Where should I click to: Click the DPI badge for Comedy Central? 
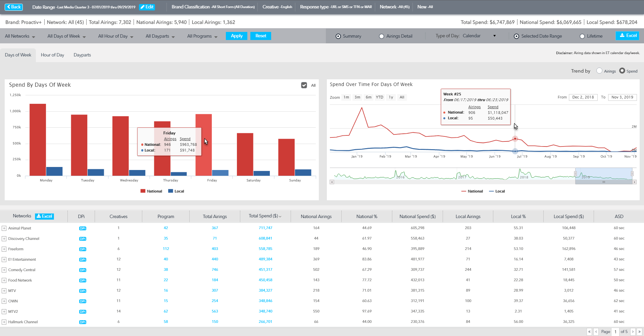[x=83, y=270]
